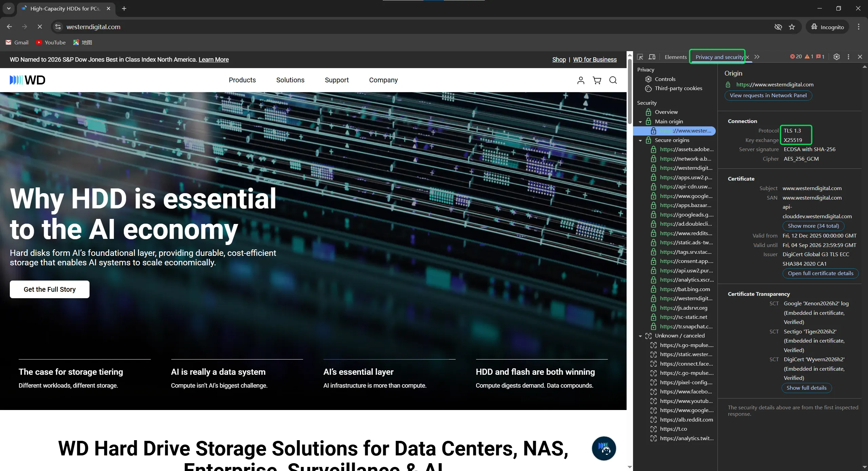Click the Gmail bookmark icon
Viewport: 868px width, 471px height.
click(8, 42)
